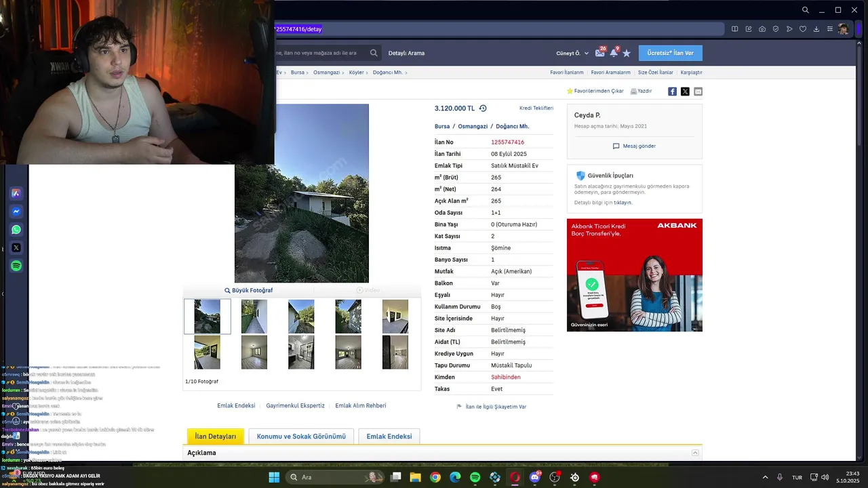Remove listing via Favorilerimden Çıkar
The height and width of the screenshot is (488, 868).
click(595, 91)
